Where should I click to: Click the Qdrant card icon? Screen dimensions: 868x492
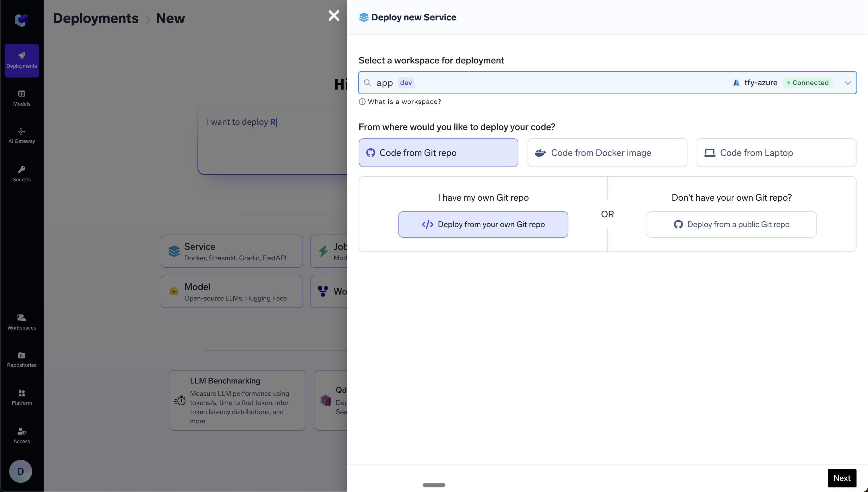click(x=326, y=400)
